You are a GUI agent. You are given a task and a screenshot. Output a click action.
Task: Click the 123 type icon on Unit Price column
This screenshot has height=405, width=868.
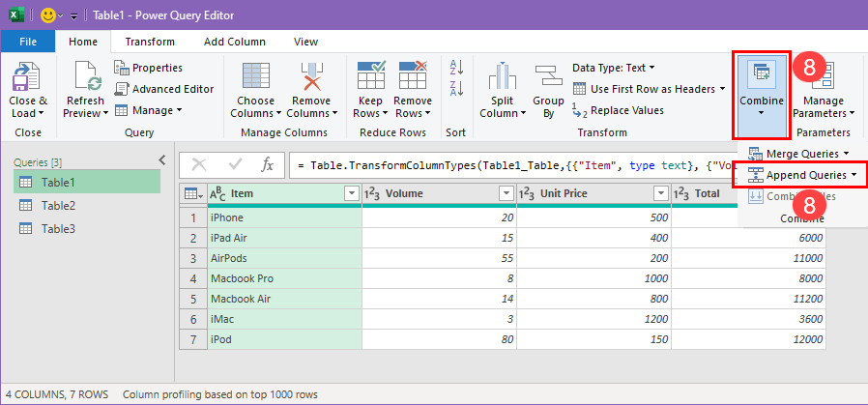526,193
